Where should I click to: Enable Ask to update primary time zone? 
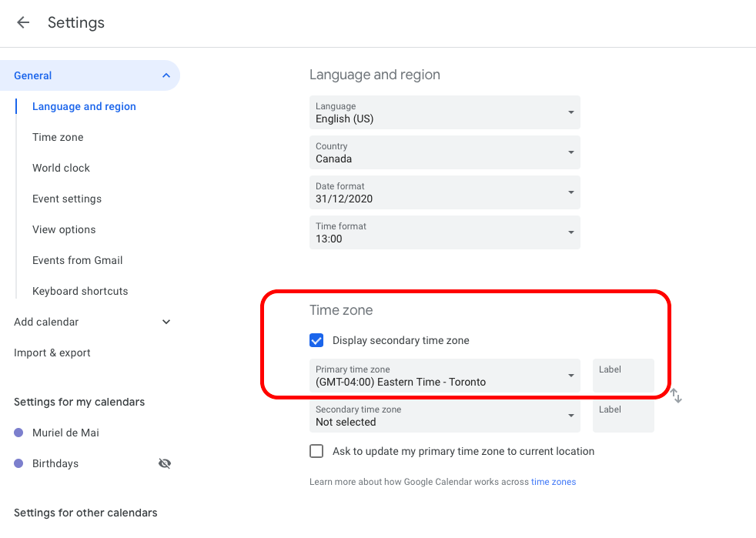(316, 451)
